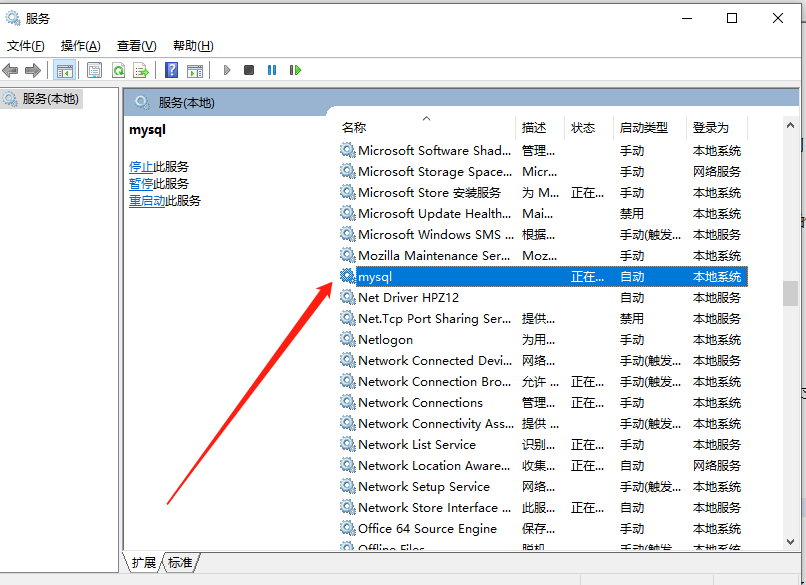The width and height of the screenshot is (806, 585).
Task: Switch to the 标准 tab
Action: click(180, 562)
